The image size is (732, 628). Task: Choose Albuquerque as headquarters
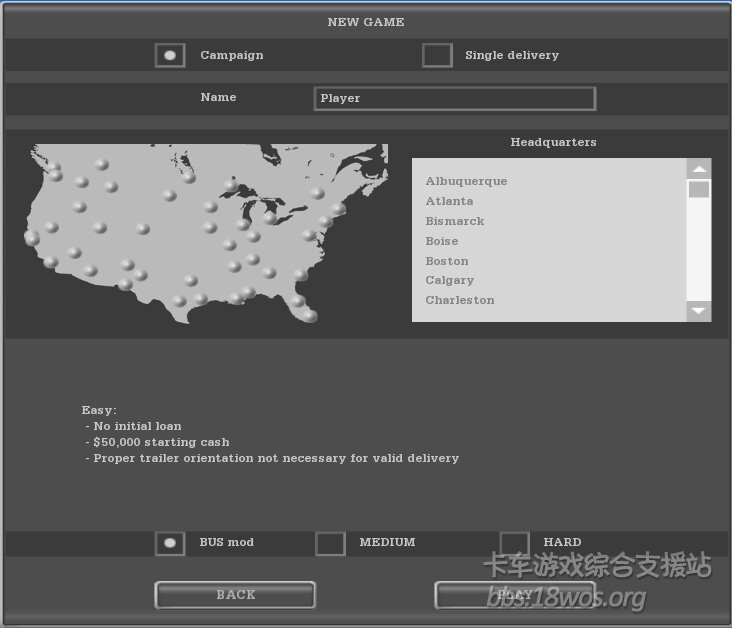[x=466, y=181]
